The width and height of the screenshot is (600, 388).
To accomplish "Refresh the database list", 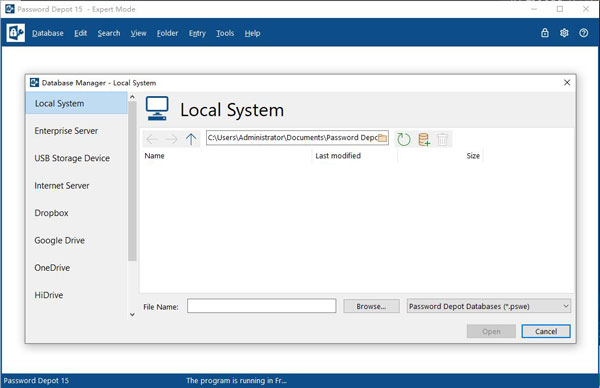I will 404,139.
